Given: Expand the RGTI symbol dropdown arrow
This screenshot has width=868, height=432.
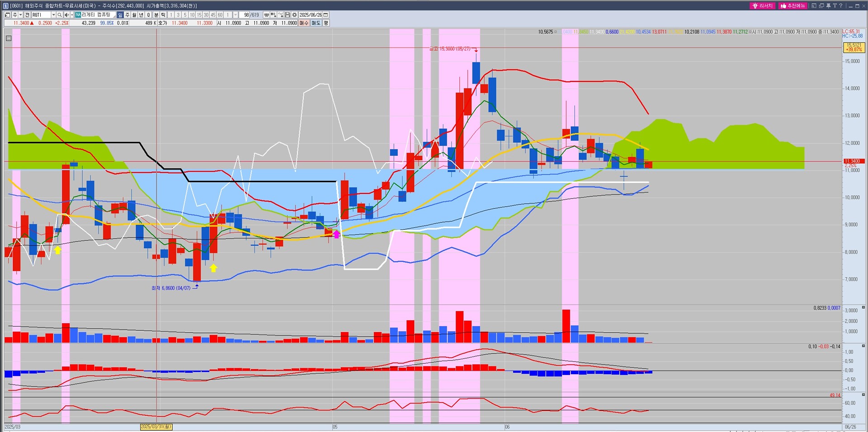Looking at the screenshot, I should point(53,15).
